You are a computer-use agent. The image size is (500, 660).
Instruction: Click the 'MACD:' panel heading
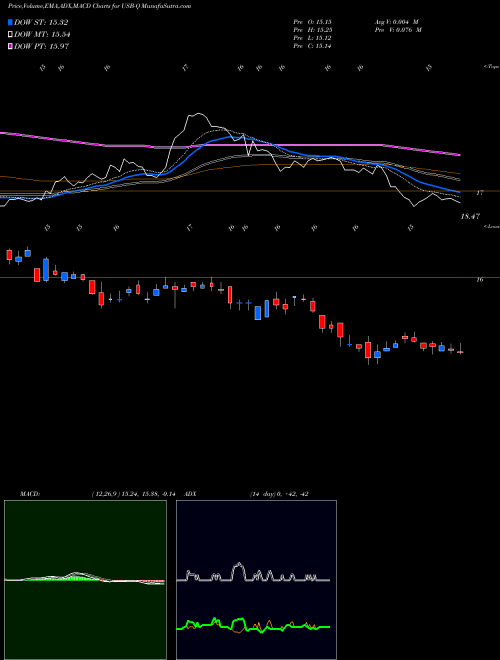click(30, 494)
